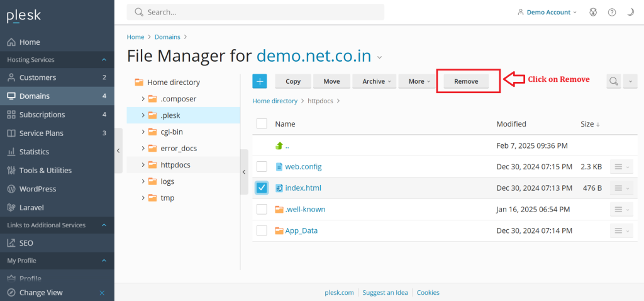Click the file search magnifier icon
The width and height of the screenshot is (644, 301).
coord(614,81)
